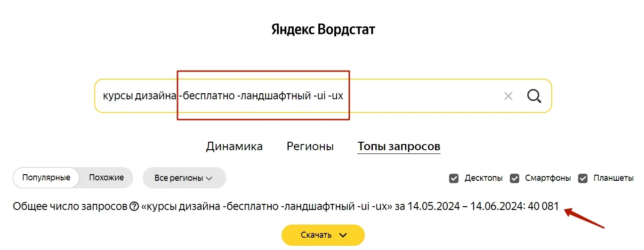644x250 pixels.
Task: Clear the search query with the X icon
Action: coord(508,96)
